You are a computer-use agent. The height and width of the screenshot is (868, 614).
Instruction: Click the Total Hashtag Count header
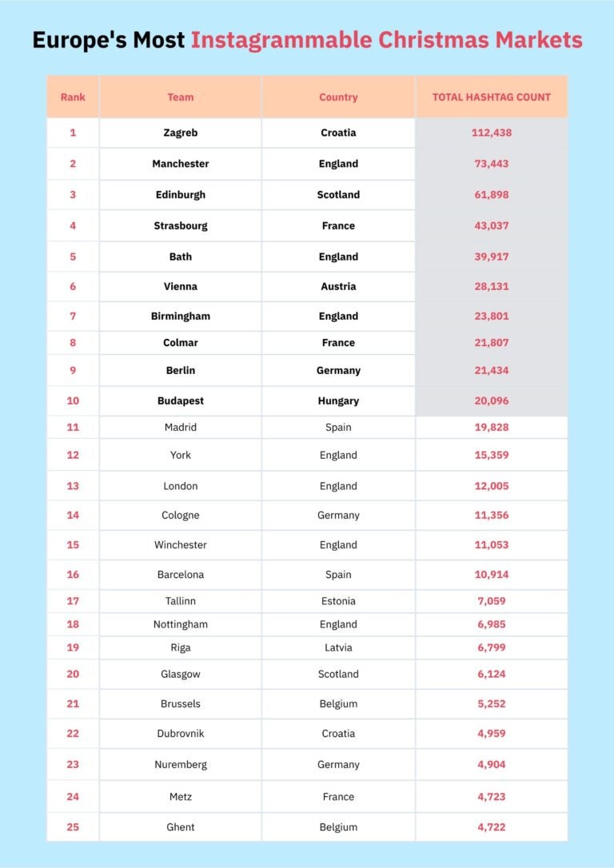(492, 98)
